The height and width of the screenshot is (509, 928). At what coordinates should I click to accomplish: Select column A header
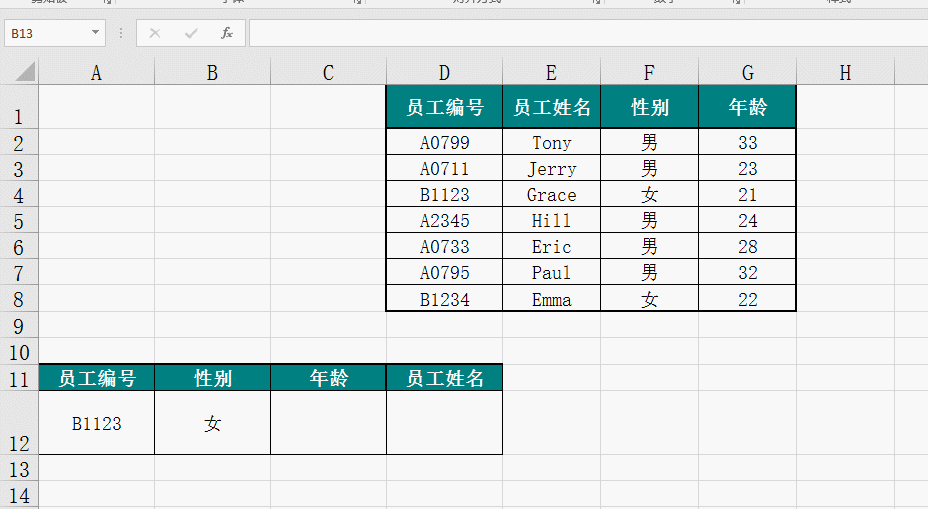tap(96, 72)
